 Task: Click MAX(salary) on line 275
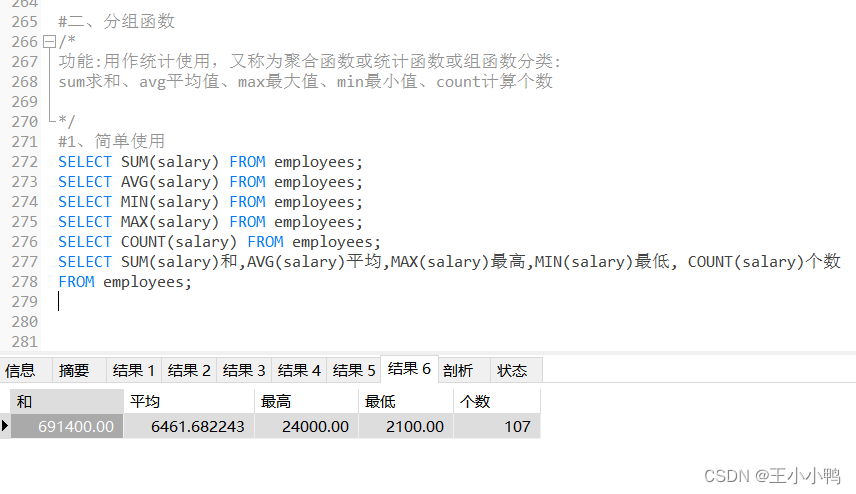pyautogui.click(x=170, y=222)
